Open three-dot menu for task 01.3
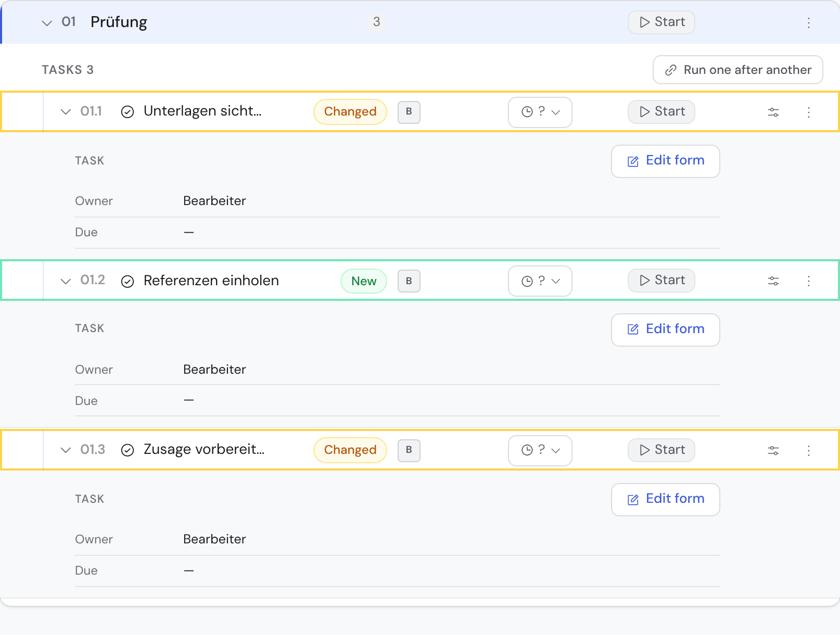 808,450
